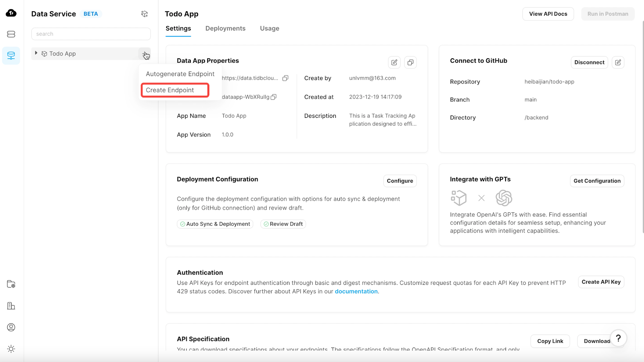Click the View API Docs button
The image size is (644, 362).
[x=548, y=13]
